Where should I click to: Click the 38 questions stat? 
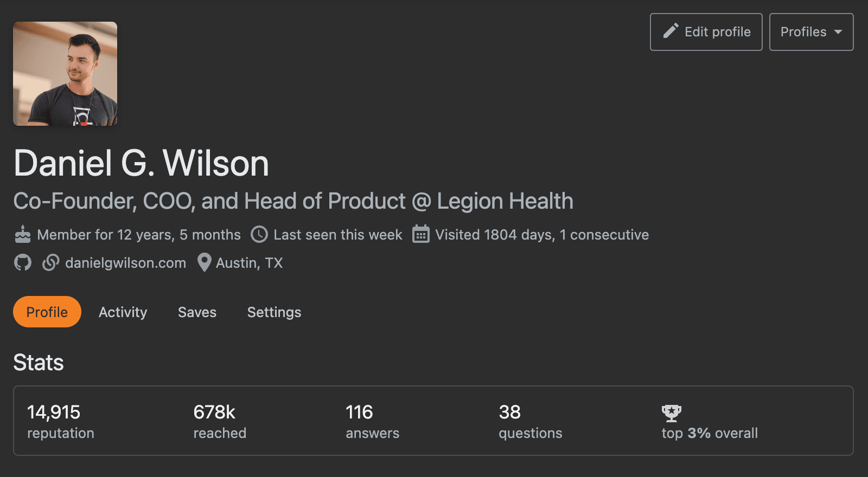click(x=530, y=421)
